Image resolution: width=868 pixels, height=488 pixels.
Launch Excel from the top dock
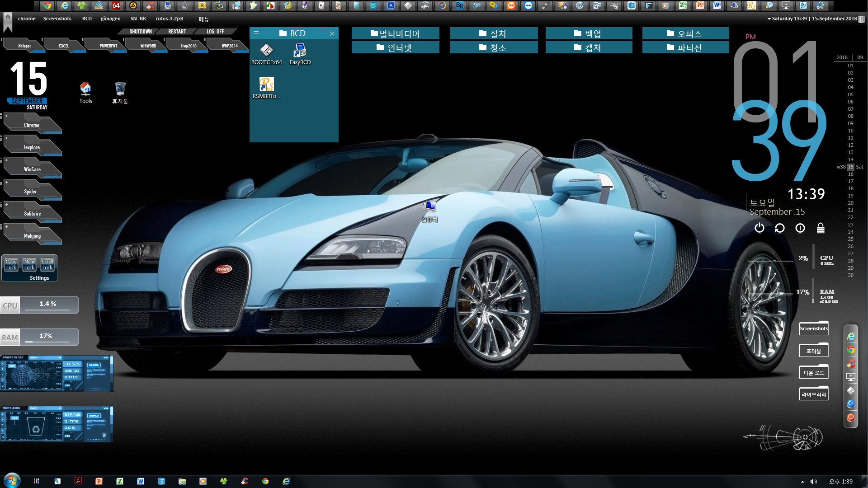tap(683, 6)
